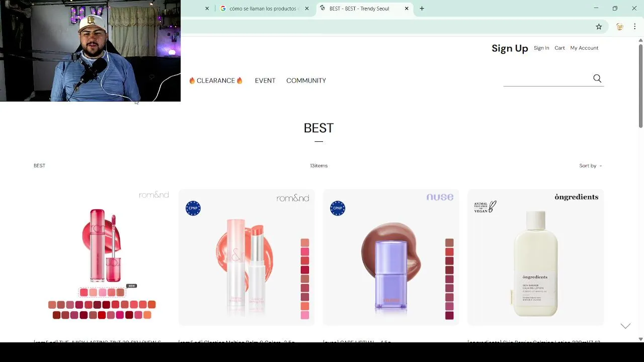Viewport: 644px width, 362px height.
Task: Switch to the Google search tab
Action: click(x=264, y=9)
